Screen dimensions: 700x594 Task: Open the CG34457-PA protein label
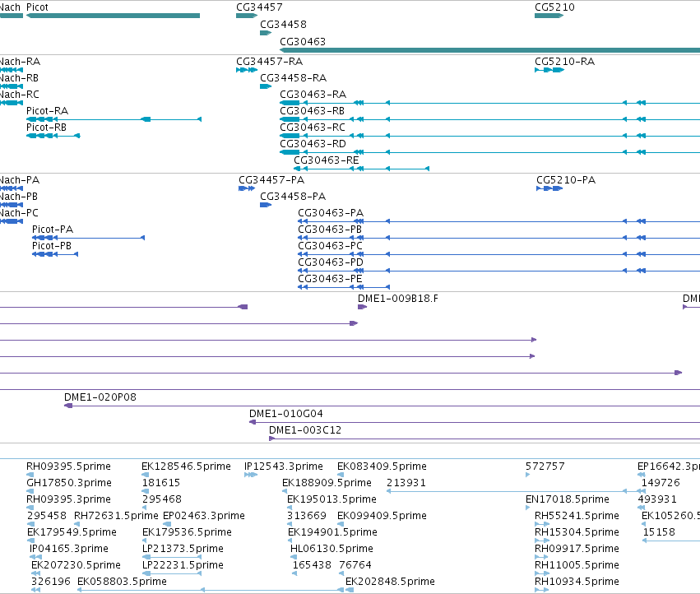click(271, 180)
